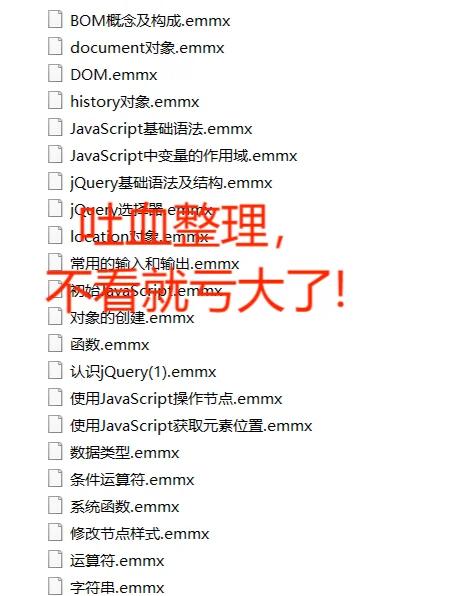Choose 使用JavaScript获取元素位置.emmx file name
This screenshot has height=596, width=455.
pos(191,426)
